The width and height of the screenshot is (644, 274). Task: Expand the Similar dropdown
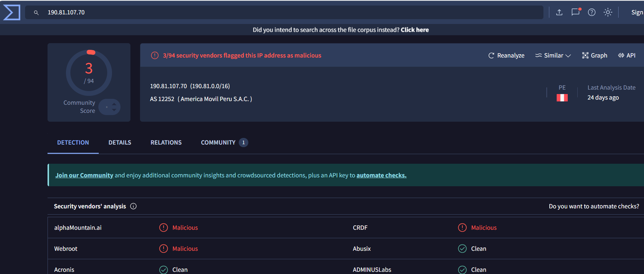(x=553, y=55)
